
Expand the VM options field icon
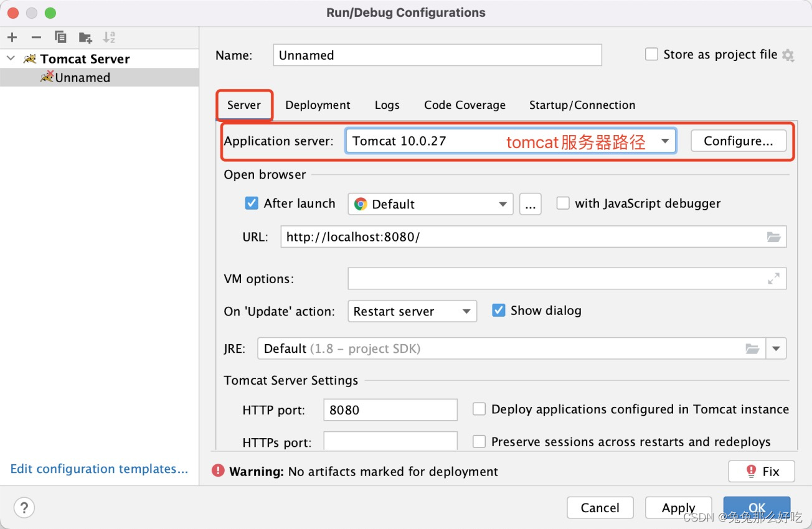[x=773, y=279]
